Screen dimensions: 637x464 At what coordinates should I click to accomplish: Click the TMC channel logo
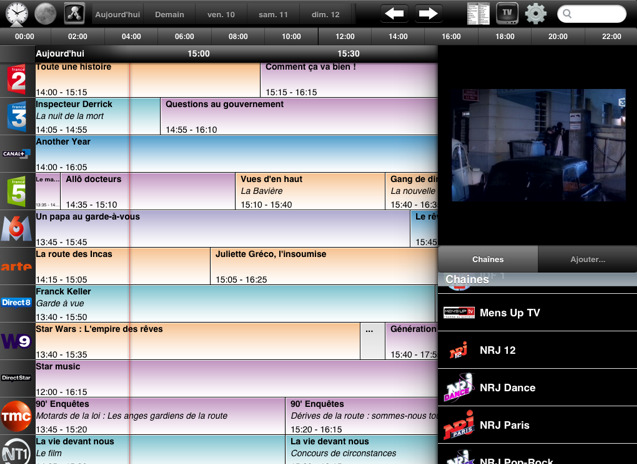(x=16, y=416)
